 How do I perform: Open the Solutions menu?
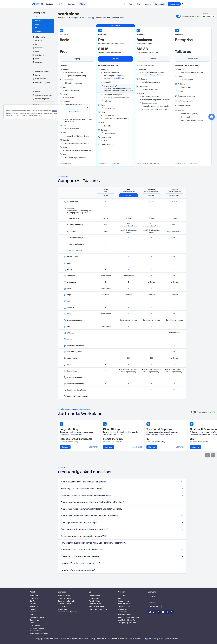pyautogui.click(x=72, y=4)
